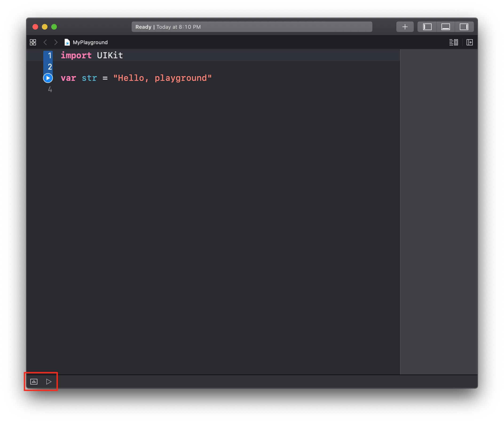Click line number 1 in gutter
The height and width of the screenshot is (423, 504).
click(x=50, y=55)
